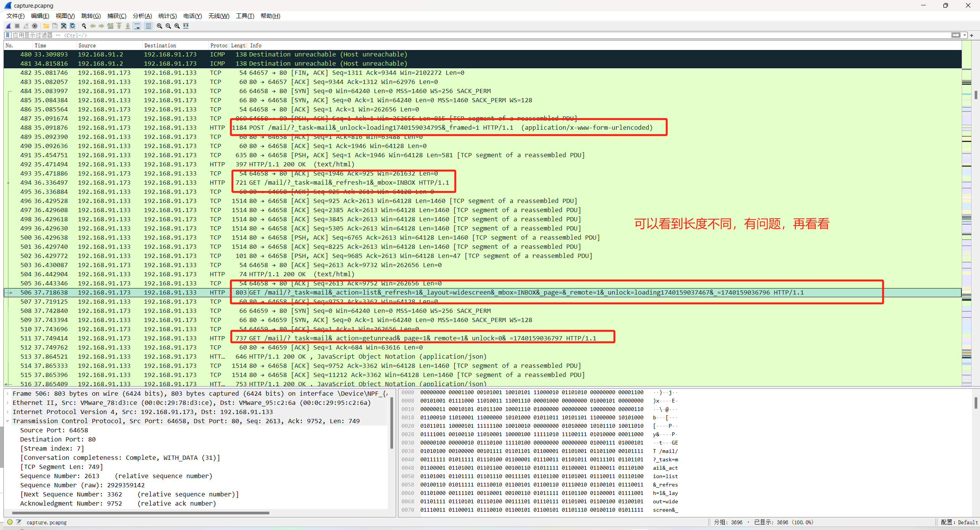Click the resize columns icon
The image size is (980, 530).
(x=186, y=26)
